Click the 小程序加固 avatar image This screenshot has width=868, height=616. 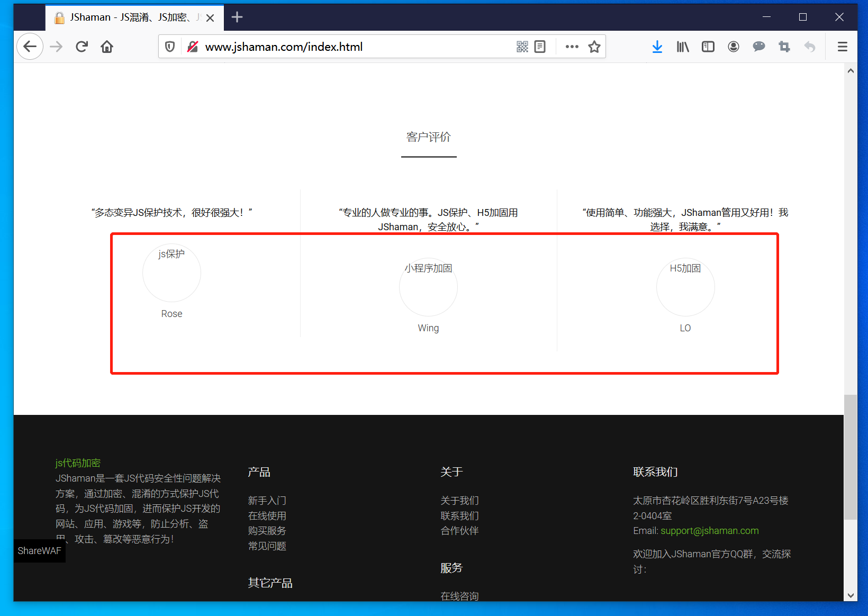coord(428,287)
